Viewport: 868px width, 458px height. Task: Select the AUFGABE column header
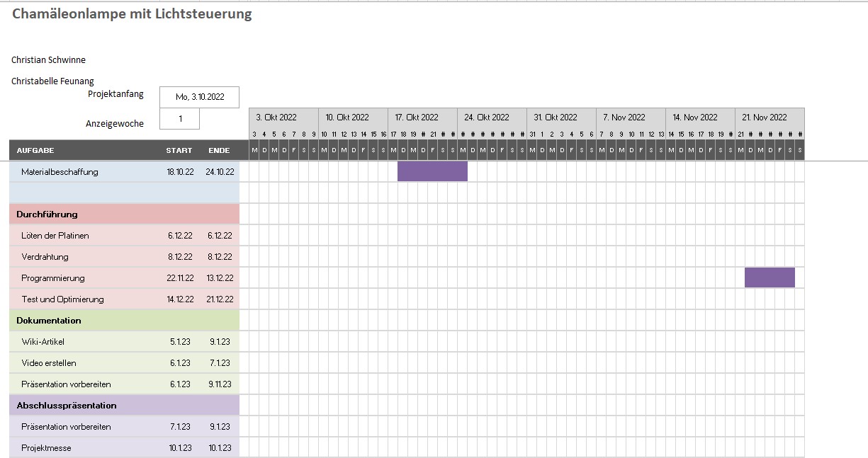(35, 151)
